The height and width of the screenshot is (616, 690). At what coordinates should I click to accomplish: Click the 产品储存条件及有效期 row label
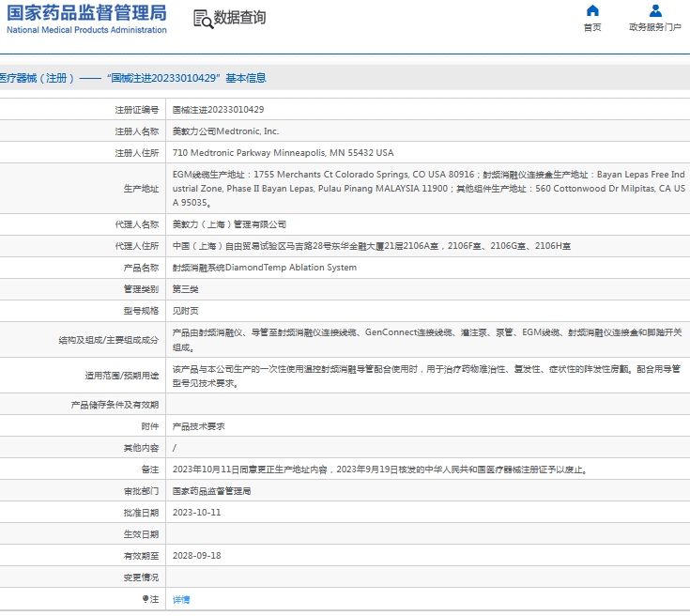[x=115, y=405]
